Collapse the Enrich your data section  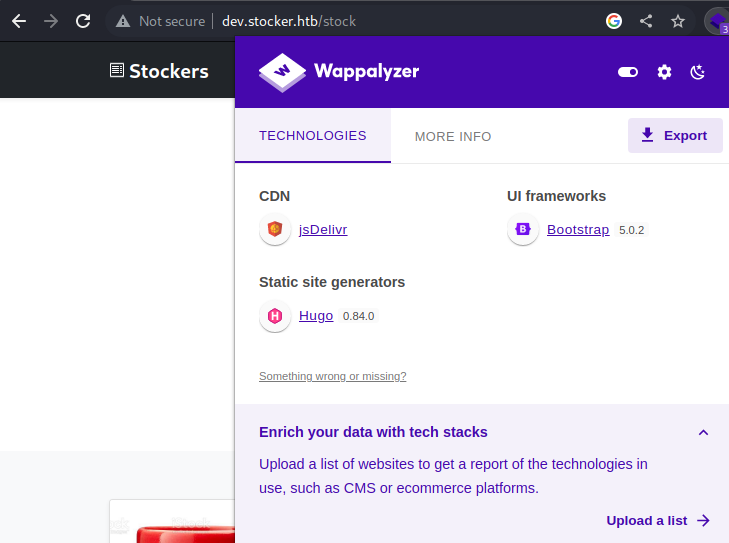tap(703, 432)
